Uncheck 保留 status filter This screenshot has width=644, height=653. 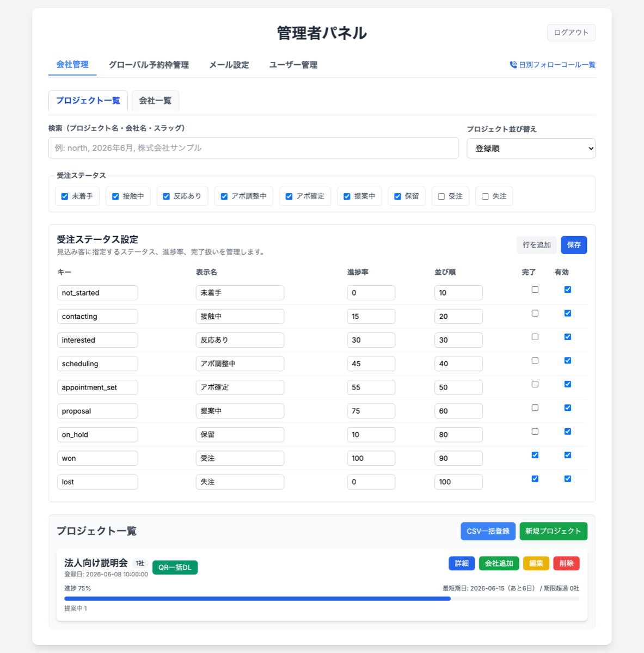[x=397, y=196]
